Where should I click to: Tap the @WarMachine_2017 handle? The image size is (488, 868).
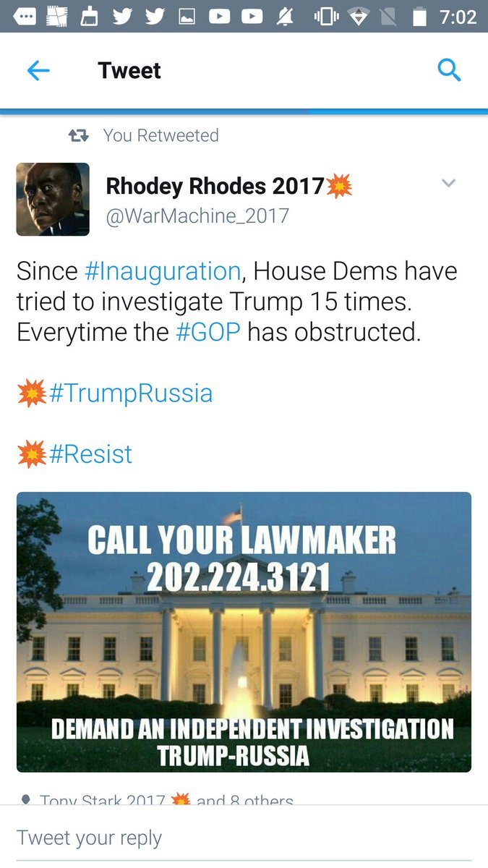(197, 216)
